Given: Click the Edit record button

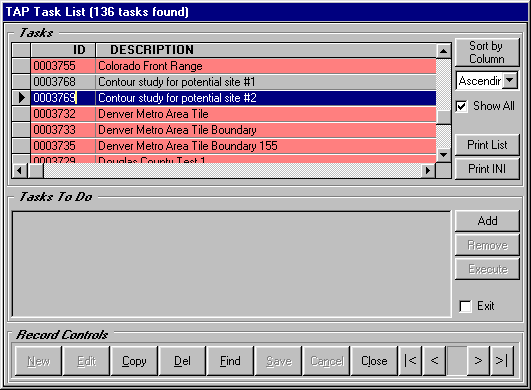Looking at the screenshot, I should pos(86,361).
